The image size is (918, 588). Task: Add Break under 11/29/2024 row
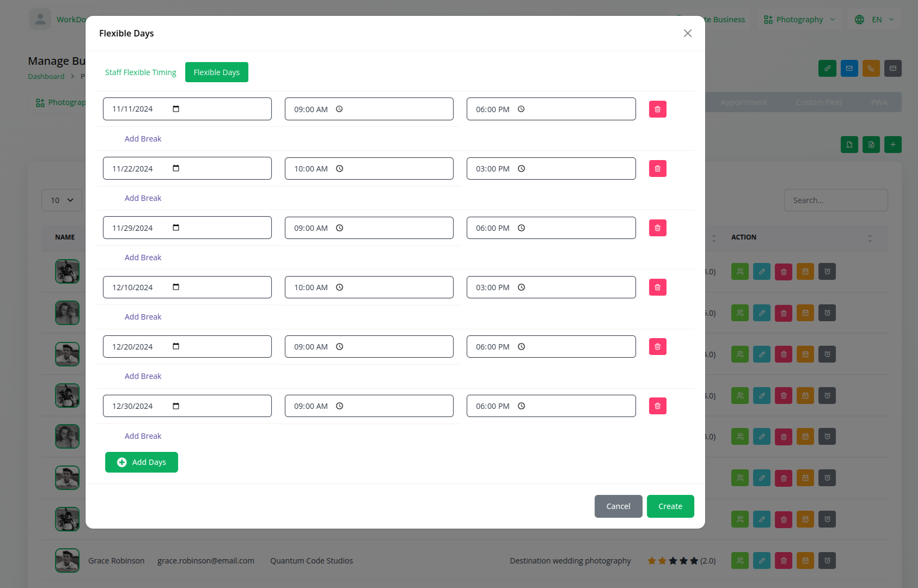point(143,258)
